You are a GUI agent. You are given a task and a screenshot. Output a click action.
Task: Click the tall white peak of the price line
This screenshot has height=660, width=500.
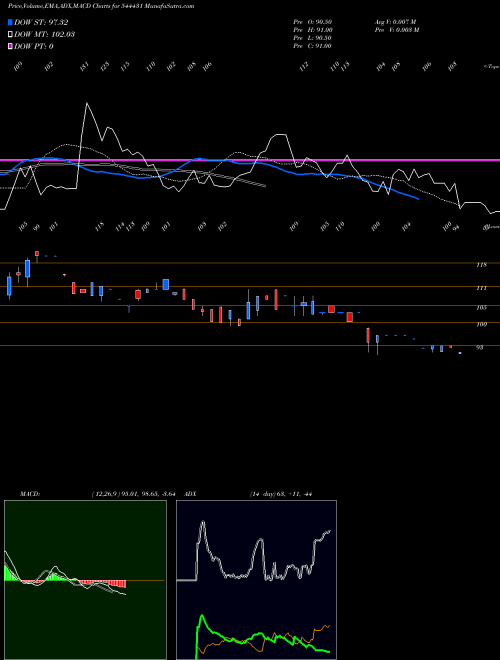(x=87, y=104)
